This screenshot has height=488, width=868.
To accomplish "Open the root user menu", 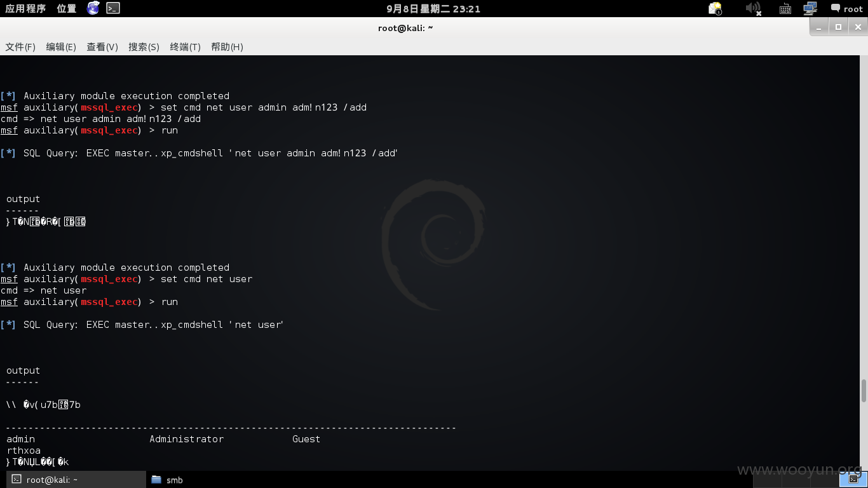I will [846, 9].
